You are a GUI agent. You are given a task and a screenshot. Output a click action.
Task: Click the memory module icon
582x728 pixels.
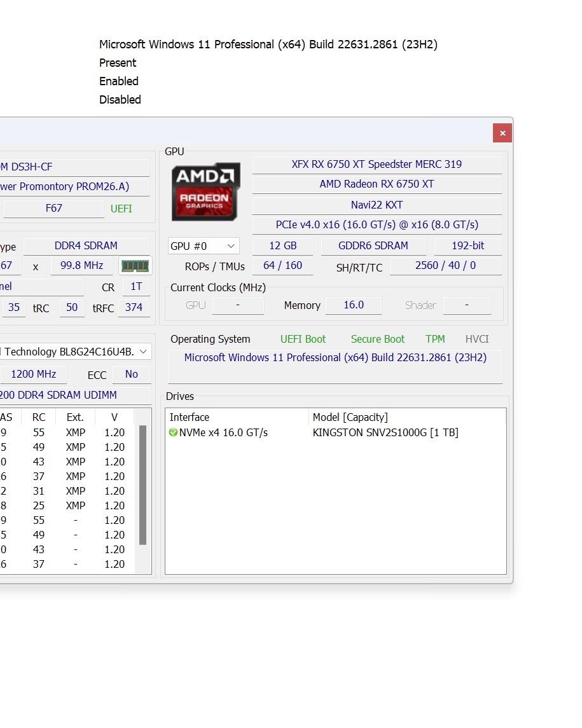tap(135, 266)
